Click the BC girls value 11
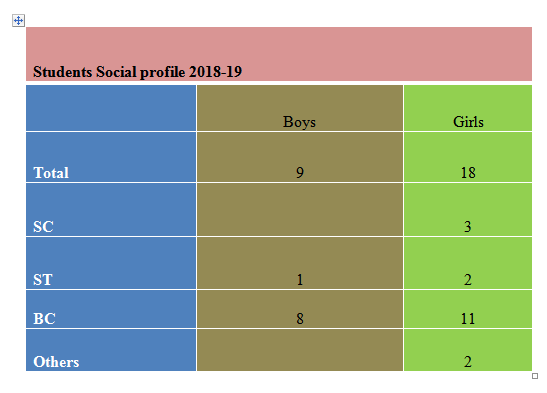Viewport: 547px width, 393px height. tap(468, 318)
